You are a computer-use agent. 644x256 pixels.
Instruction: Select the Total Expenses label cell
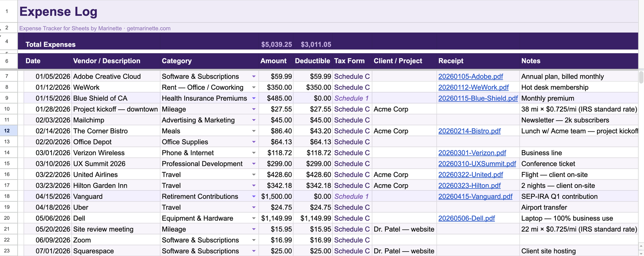[x=51, y=44]
